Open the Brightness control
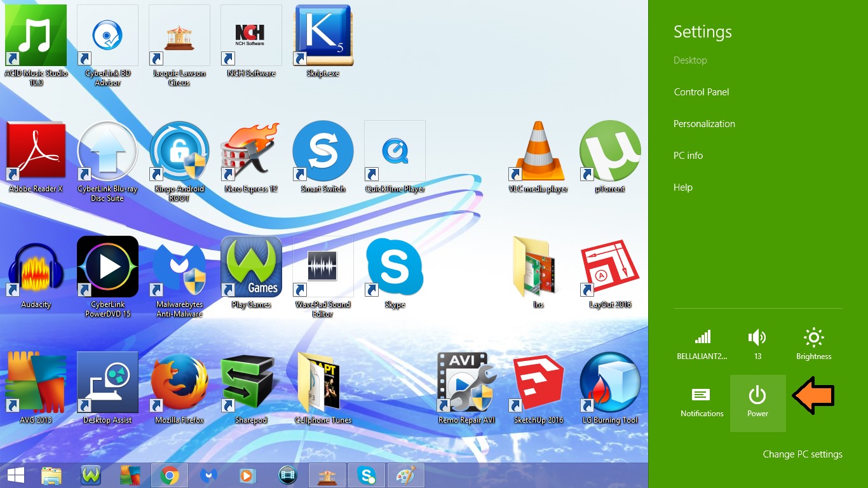Image resolution: width=868 pixels, height=488 pixels. pos(814,345)
